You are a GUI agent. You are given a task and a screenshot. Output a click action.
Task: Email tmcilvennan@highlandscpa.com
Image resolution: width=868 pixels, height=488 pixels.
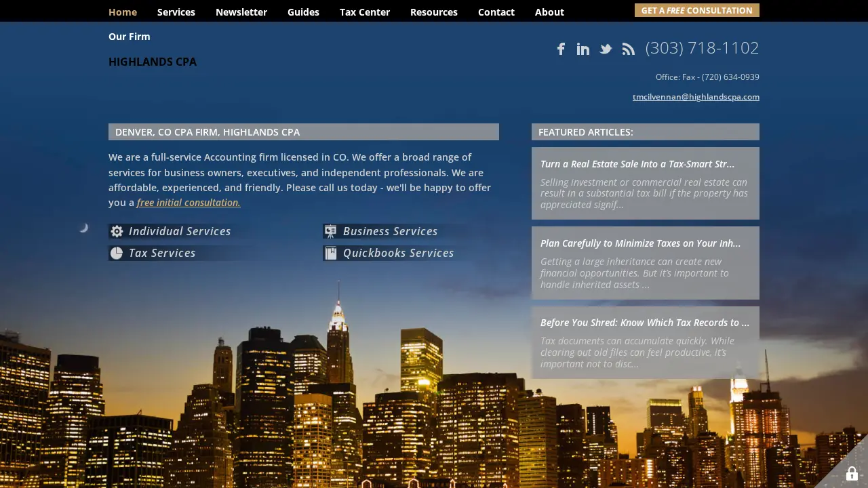[696, 97]
